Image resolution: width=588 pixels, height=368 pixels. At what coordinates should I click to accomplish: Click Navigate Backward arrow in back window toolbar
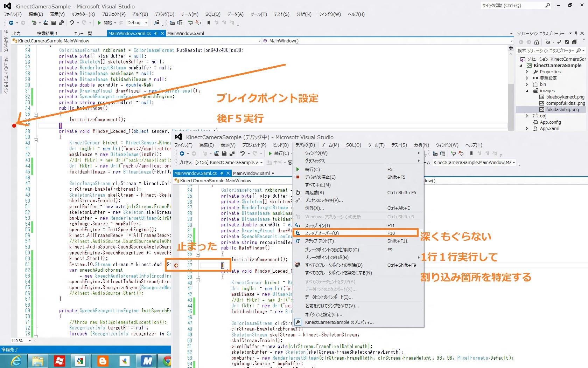(x=11, y=23)
